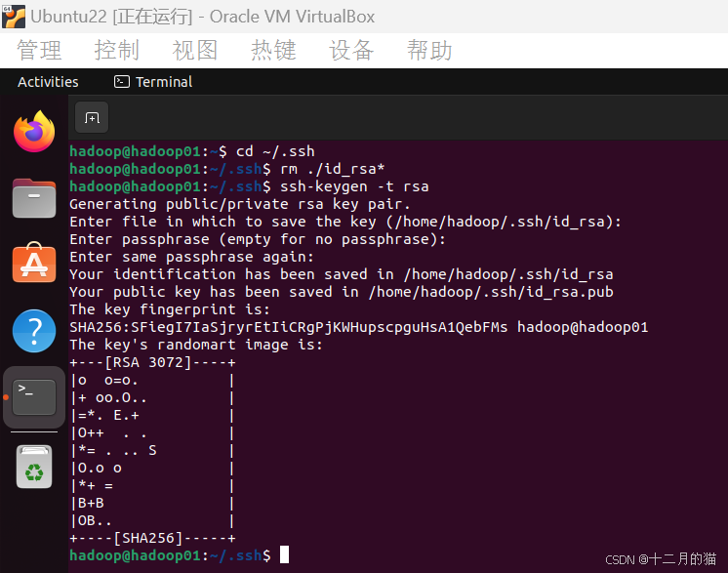Open the Terminal app menu in top bar

tap(153, 82)
